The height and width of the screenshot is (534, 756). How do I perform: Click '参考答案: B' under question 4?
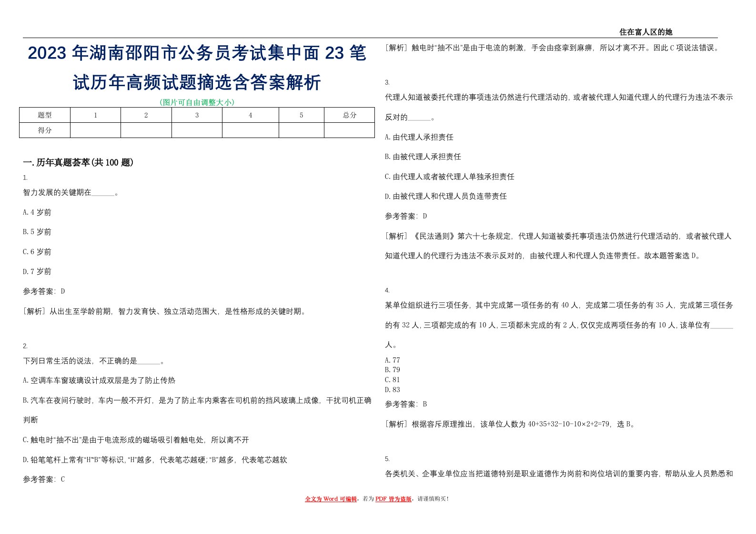click(406, 405)
